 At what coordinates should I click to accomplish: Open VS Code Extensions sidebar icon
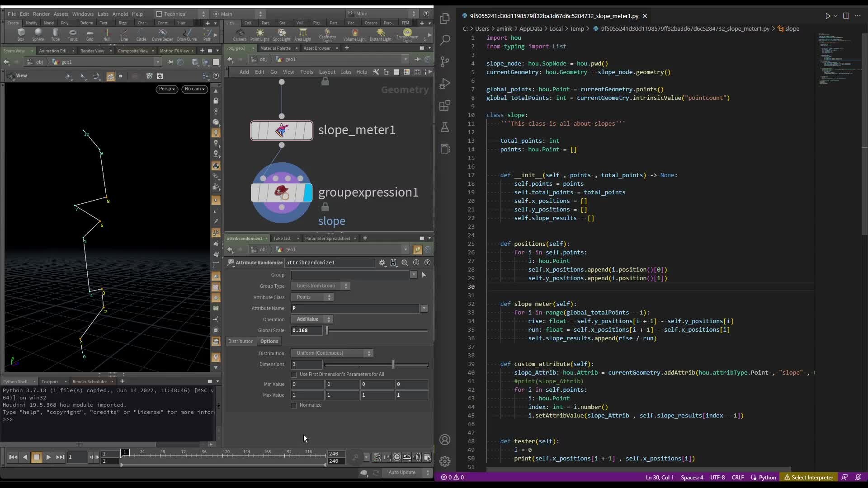point(445,105)
